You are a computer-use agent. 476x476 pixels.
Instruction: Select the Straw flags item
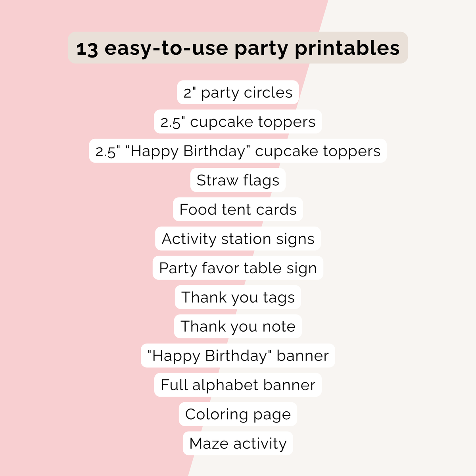(x=238, y=180)
